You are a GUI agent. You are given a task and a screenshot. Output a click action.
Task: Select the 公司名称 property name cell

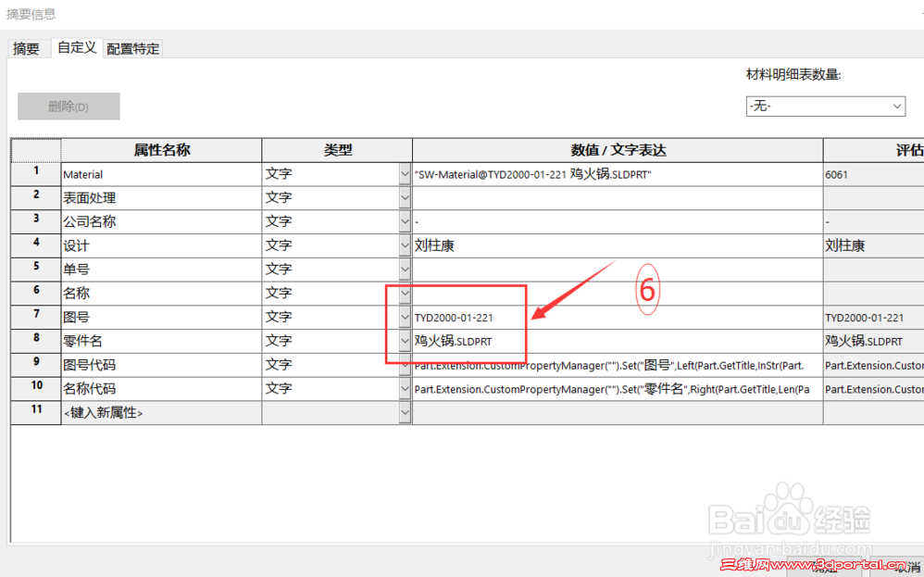[161, 221]
